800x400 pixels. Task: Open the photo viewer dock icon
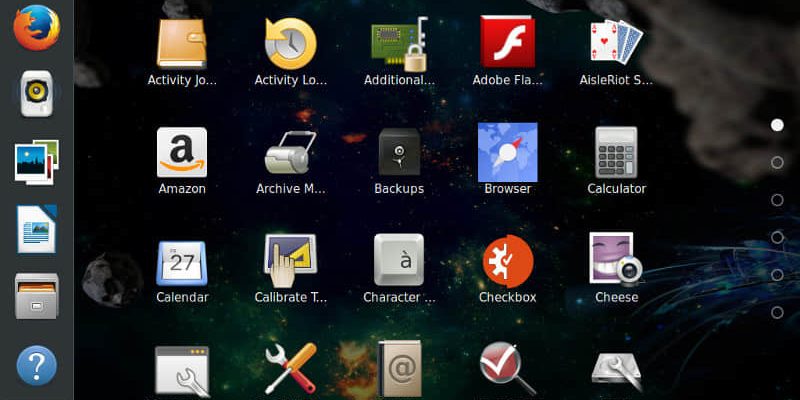pos(37,162)
